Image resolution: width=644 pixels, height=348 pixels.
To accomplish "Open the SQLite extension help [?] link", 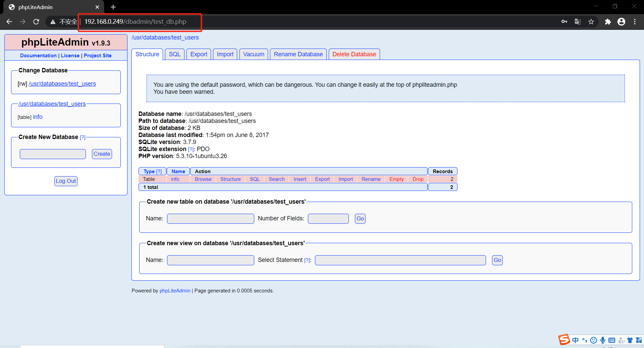I will tap(191, 149).
